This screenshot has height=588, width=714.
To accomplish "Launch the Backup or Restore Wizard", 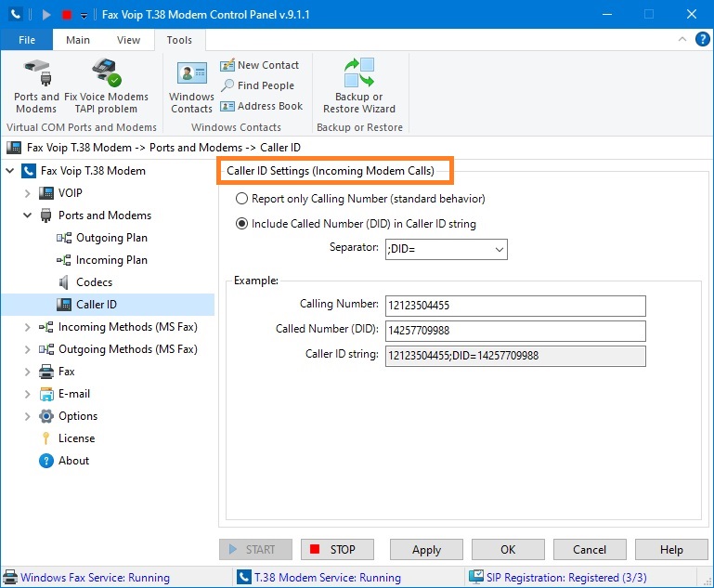I will click(359, 85).
